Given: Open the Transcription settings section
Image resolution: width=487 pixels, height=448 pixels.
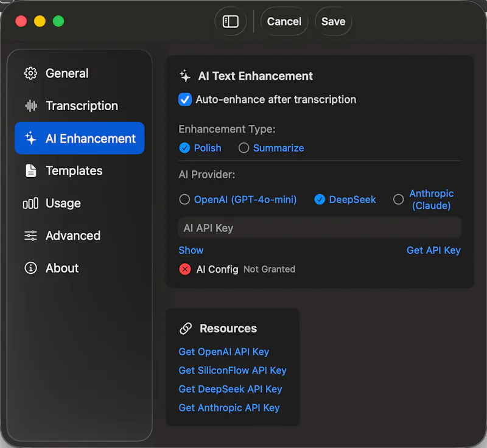Looking at the screenshot, I should coord(80,106).
